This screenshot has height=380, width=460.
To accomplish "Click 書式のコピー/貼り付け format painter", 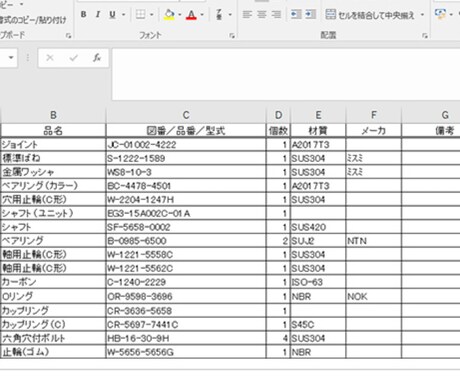I will [33, 20].
